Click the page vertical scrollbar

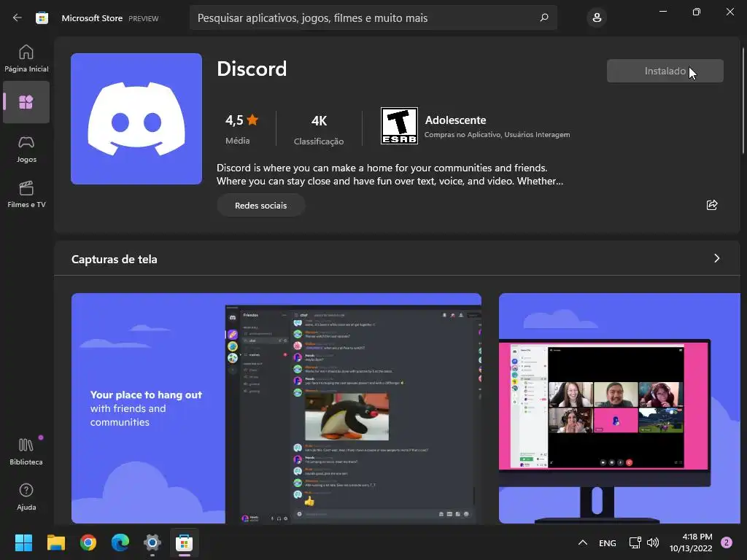(x=743, y=101)
